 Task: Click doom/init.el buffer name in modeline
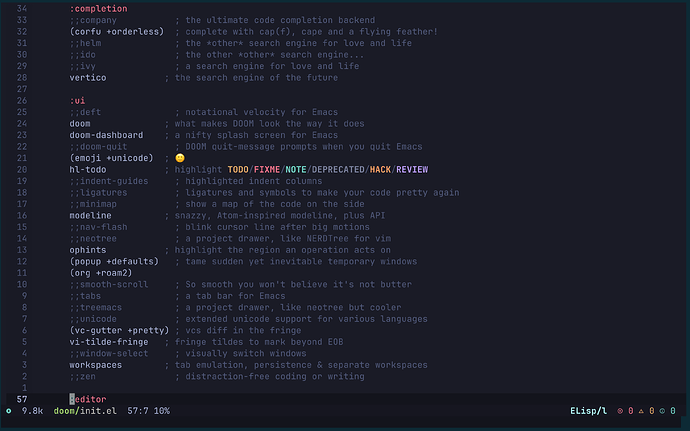85,411
